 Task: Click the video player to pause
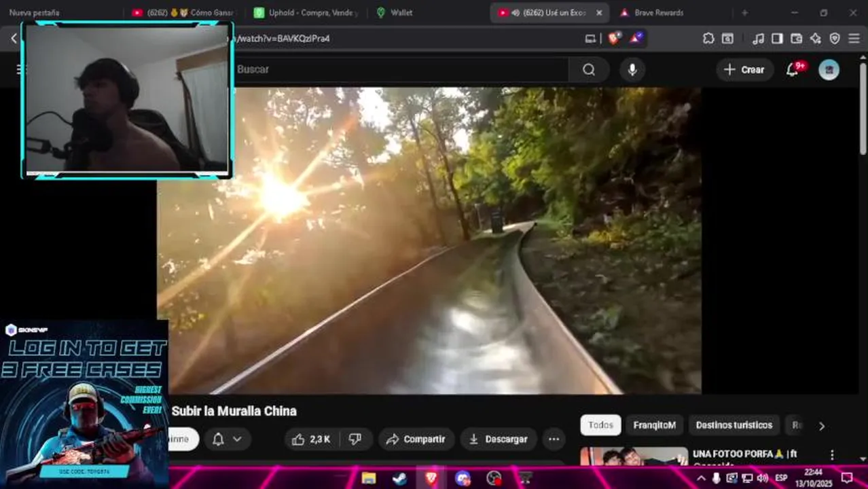coord(429,240)
